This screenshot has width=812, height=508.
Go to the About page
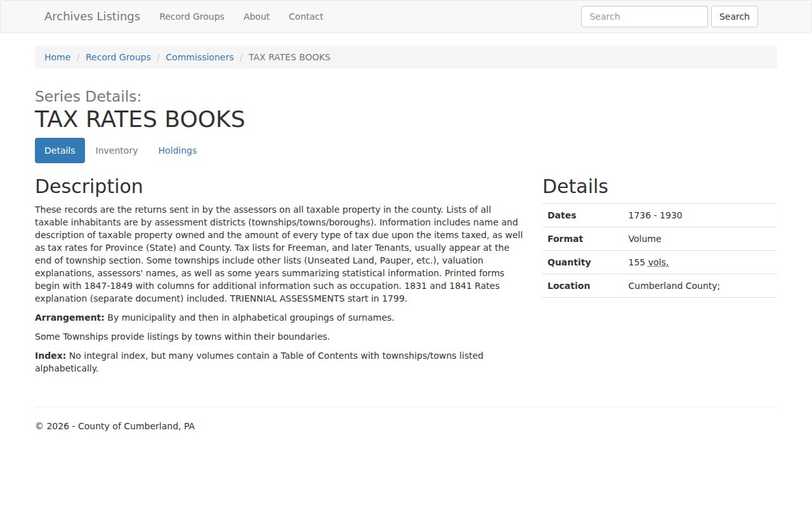[x=256, y=17]
